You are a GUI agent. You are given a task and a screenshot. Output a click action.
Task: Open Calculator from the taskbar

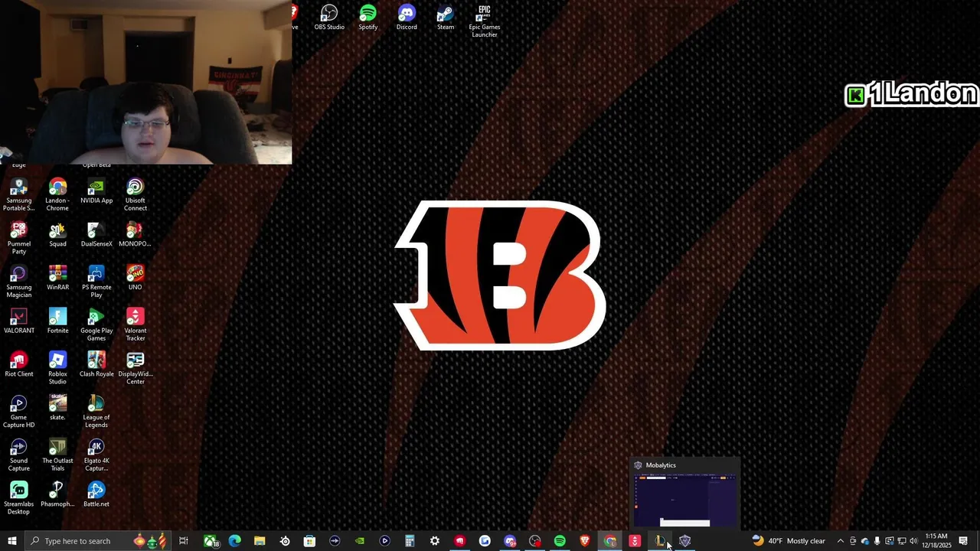(410, 541)
